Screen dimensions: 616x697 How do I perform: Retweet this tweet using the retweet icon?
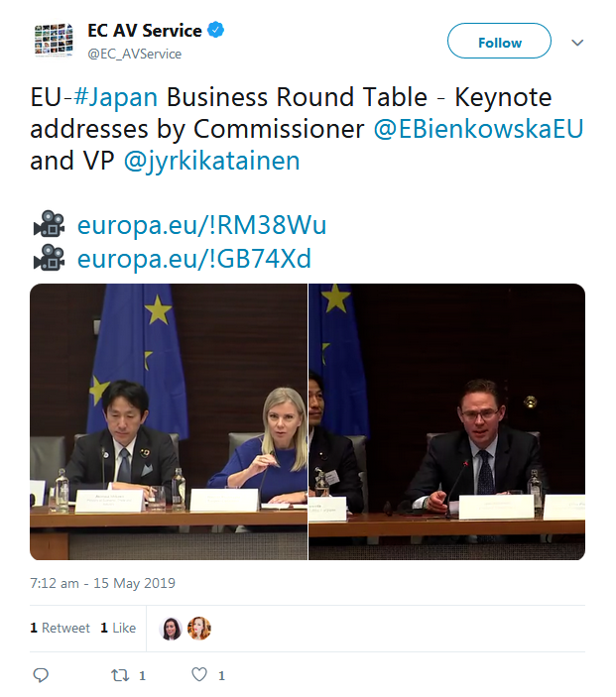(120, 675)
